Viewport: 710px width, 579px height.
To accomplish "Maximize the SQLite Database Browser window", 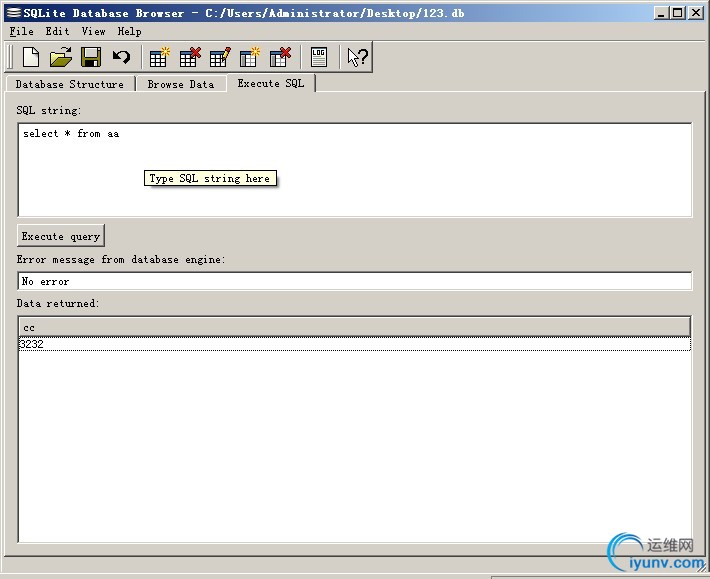I will (x=677, y=13).
